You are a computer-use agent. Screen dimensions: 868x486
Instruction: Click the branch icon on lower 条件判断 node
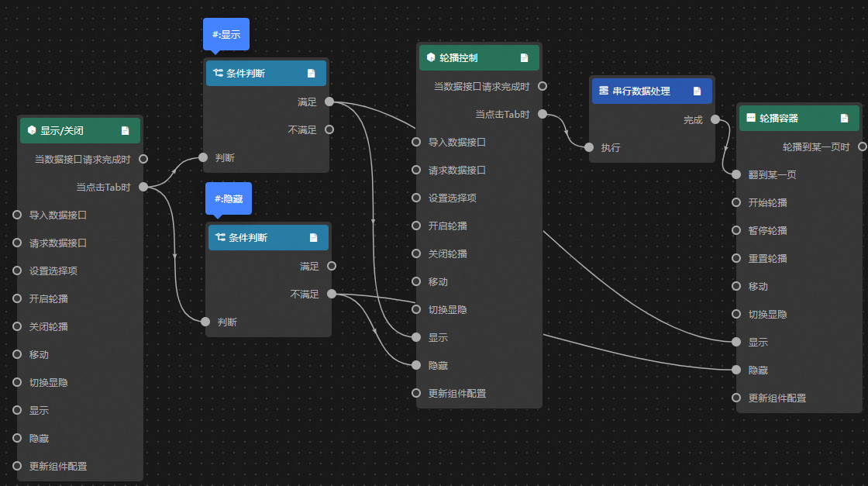[220, 237]
